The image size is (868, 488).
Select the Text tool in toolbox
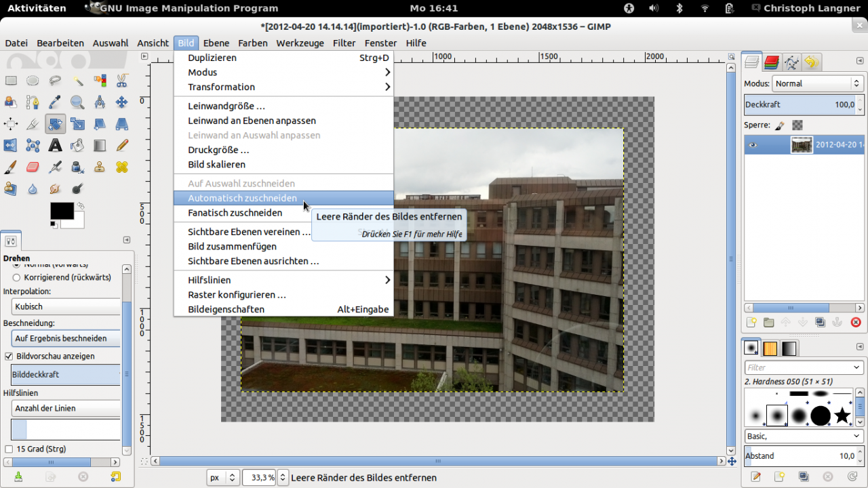(x=56, y=145)
